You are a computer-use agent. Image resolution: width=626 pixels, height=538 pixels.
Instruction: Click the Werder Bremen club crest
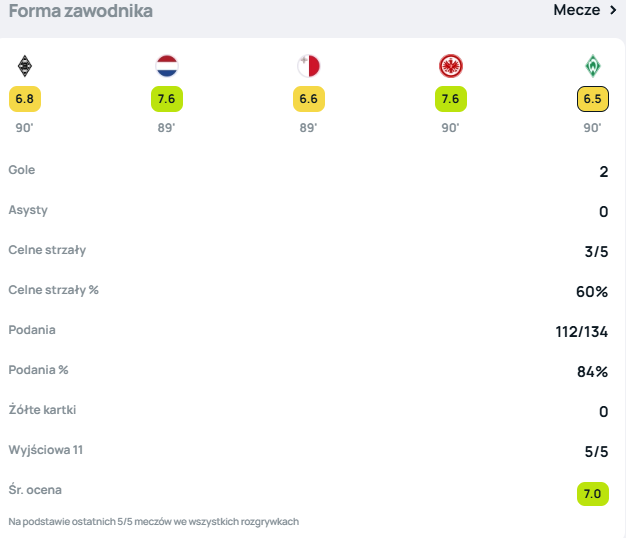pos(592,67)
